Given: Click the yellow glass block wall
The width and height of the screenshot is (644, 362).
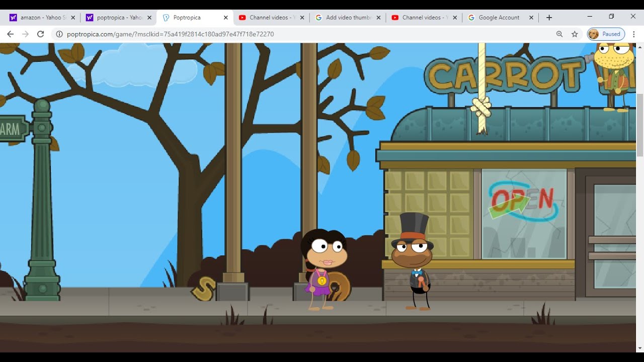Looking at the screenshot, I should pos(428,214).
